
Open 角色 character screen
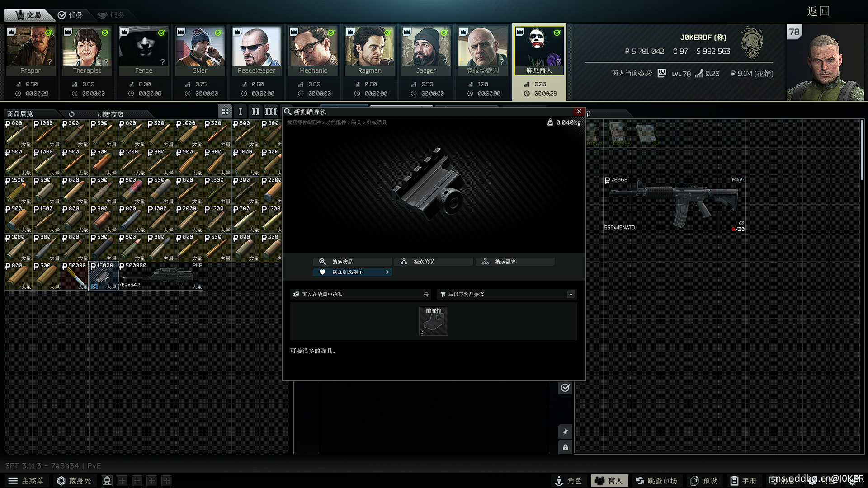click(568, 481)
